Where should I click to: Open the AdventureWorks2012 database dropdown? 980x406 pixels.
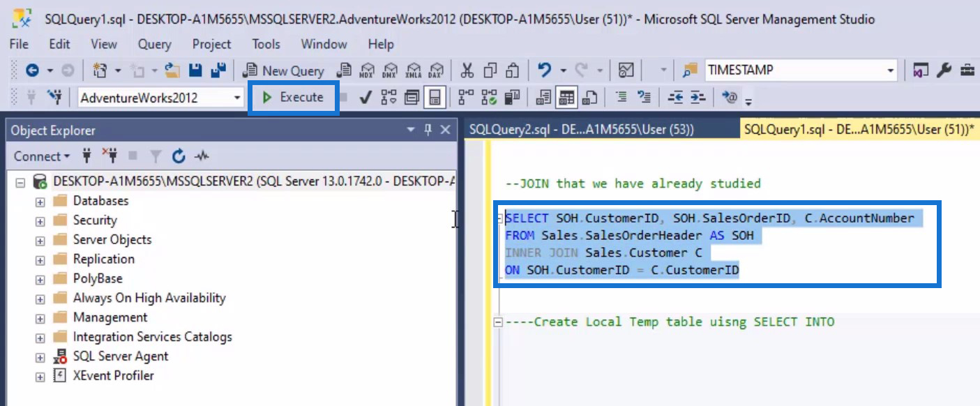(237, 98)
